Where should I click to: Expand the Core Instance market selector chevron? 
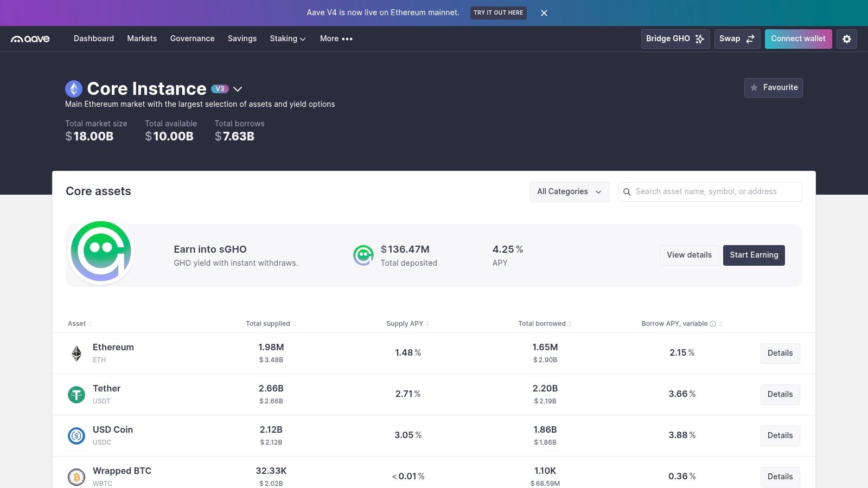point(238,89)
